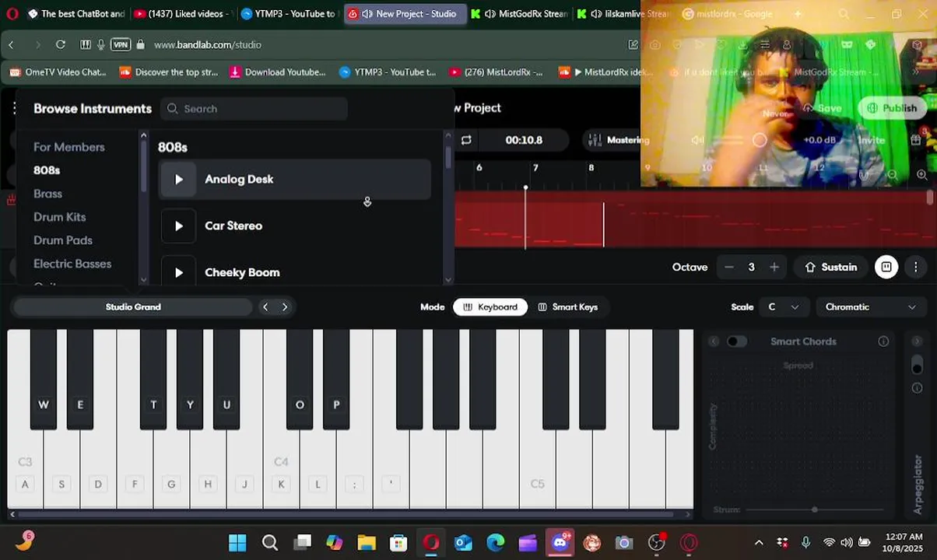Show Smart Chords info icon
The height and width of the screenshot is (560, 937).
pos(883,341)
